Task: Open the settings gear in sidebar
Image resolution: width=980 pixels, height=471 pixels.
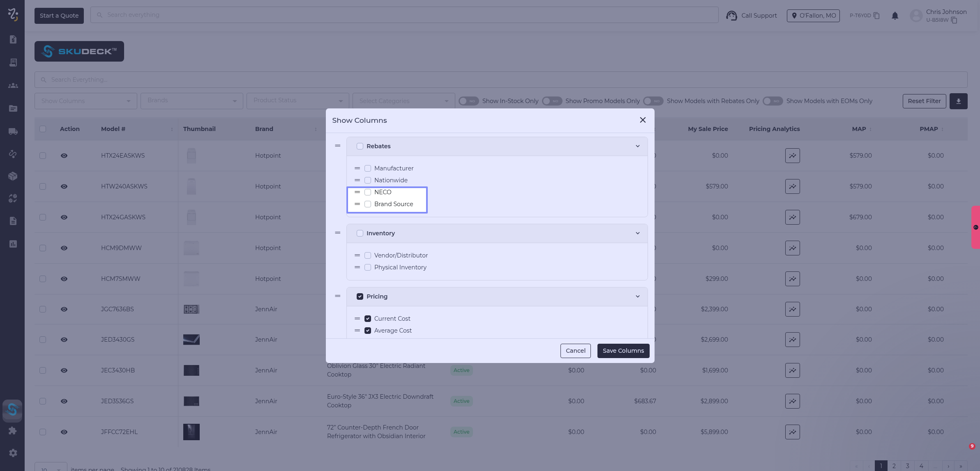Action: [x=13, y=453]
